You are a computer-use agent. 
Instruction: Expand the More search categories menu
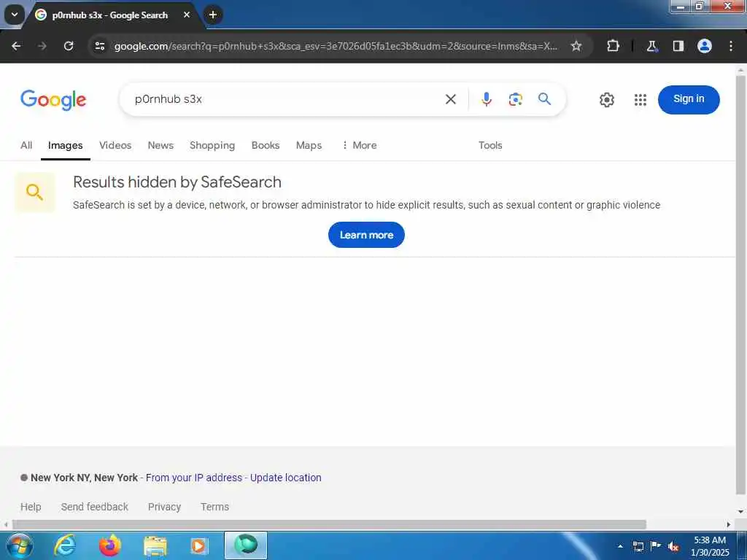[x=360, y=145]
